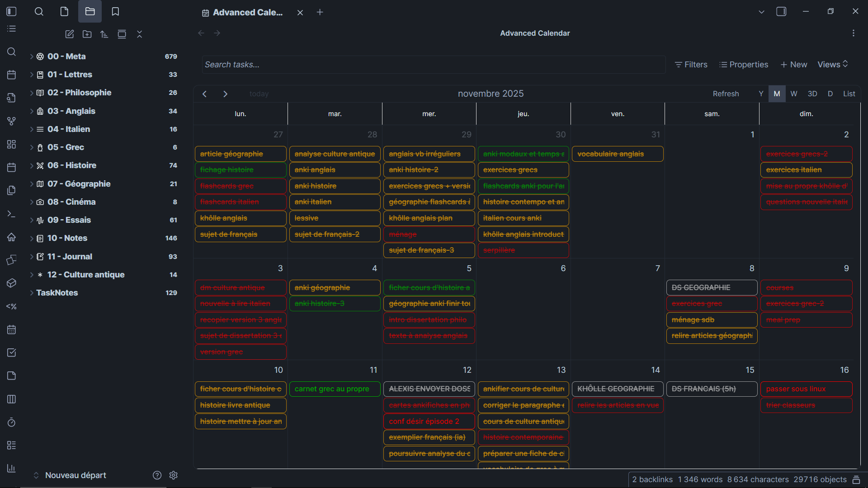Switch calendar to Week view

pos(794,94)
